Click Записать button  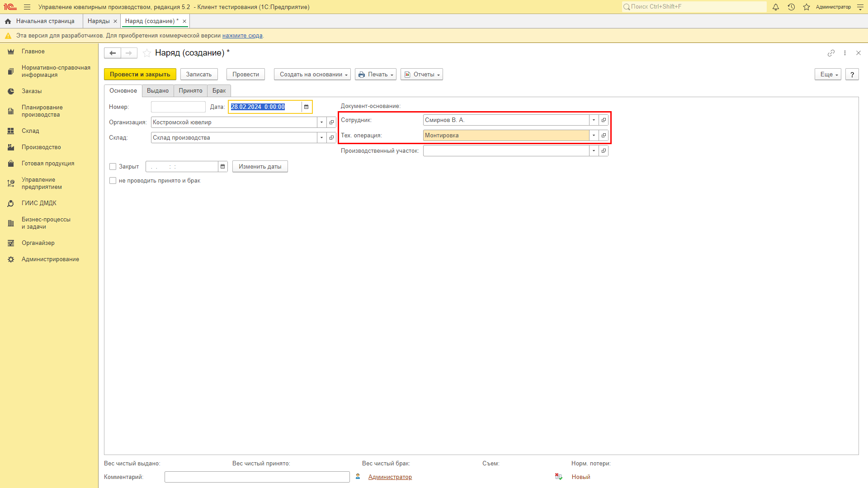(x=199, y=75)
